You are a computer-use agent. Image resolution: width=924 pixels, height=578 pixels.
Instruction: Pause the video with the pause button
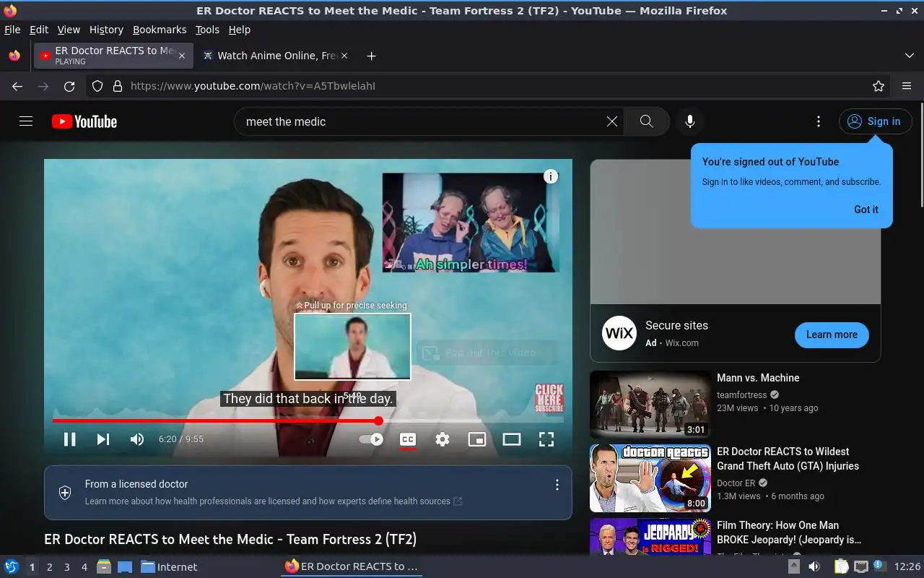pos(69,439)
